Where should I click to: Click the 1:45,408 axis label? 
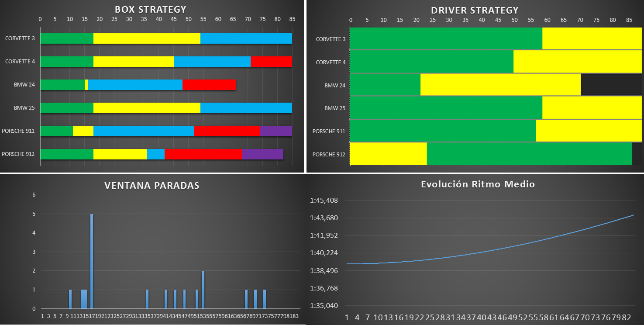click(324, 201)
